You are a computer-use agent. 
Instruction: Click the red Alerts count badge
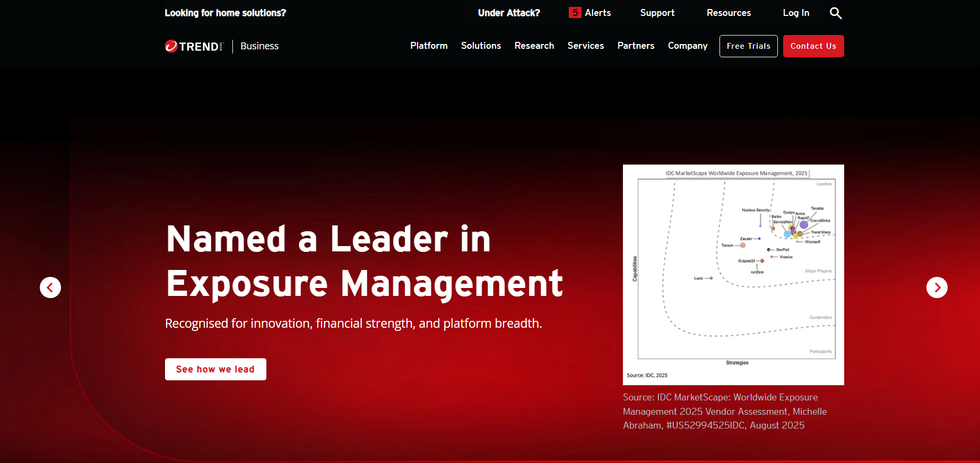coord(575,13)
